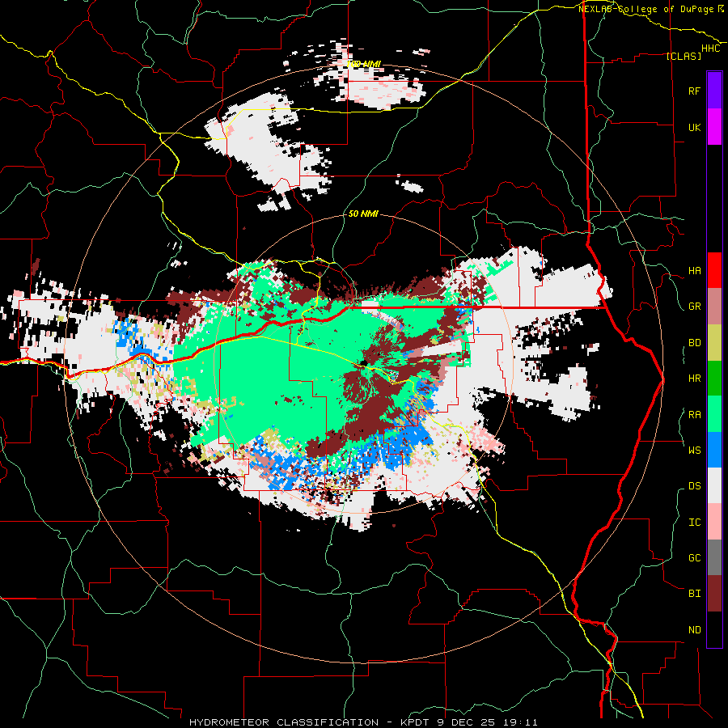Click the WS legend label
This screenshot has height=728, width=728.
click(x=694, y=451)
